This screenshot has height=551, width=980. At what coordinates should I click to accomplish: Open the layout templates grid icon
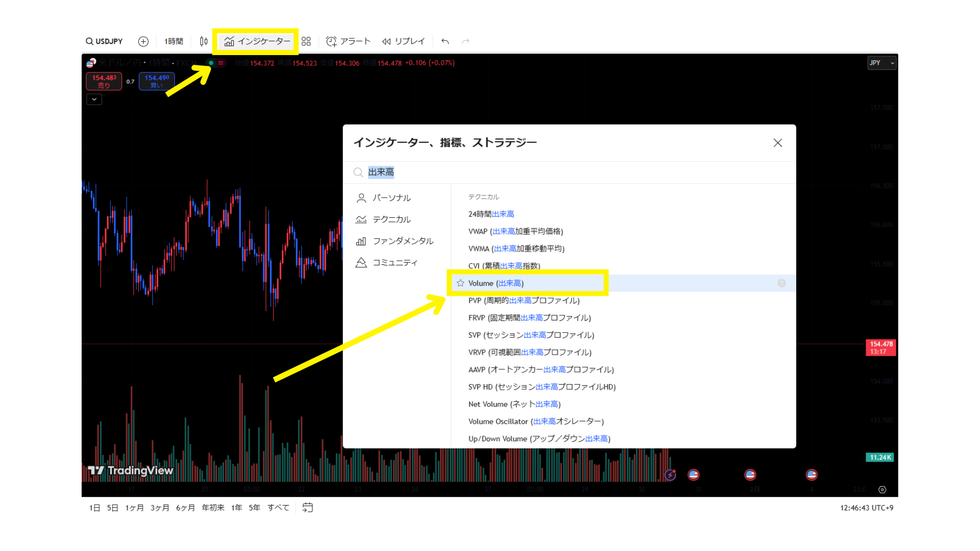306,41
